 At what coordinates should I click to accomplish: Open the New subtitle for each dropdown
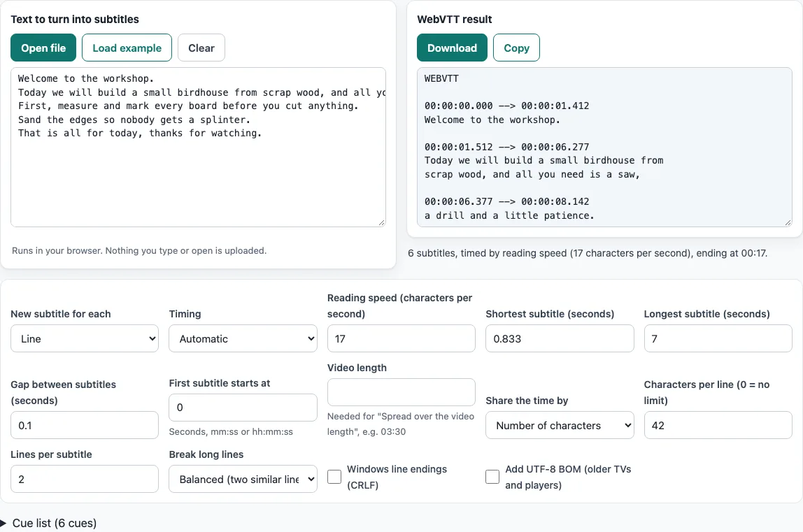click(85, 338)
